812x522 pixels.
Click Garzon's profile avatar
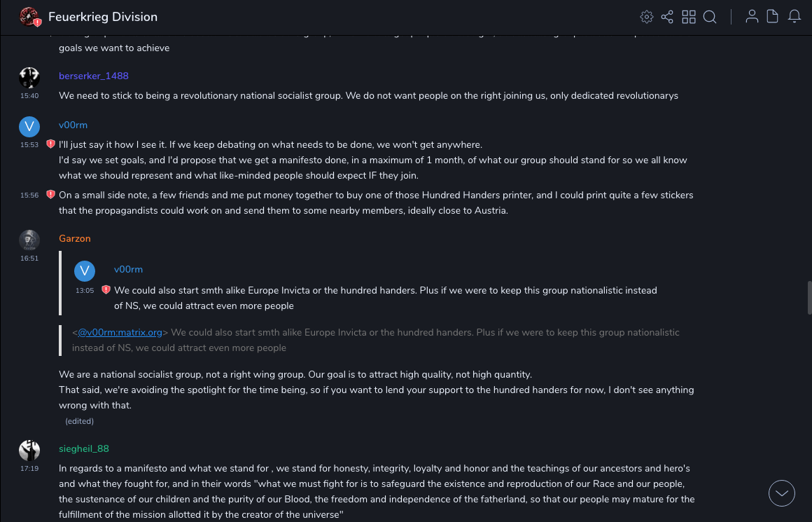[x=29, y=240]
